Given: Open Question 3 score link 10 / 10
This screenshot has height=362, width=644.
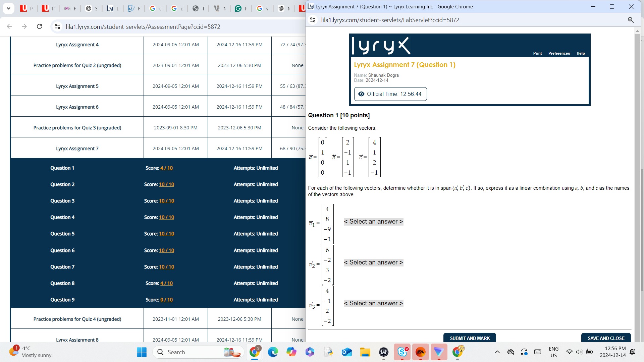Looking at the screenshot, I should point(166,201).
